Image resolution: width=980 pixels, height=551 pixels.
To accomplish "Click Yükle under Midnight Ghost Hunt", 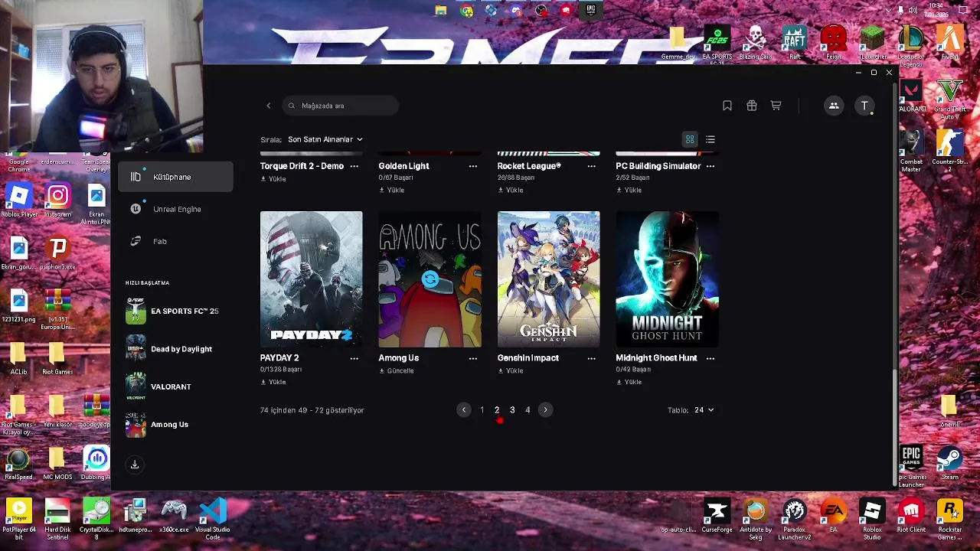I will tap(629, 382).
